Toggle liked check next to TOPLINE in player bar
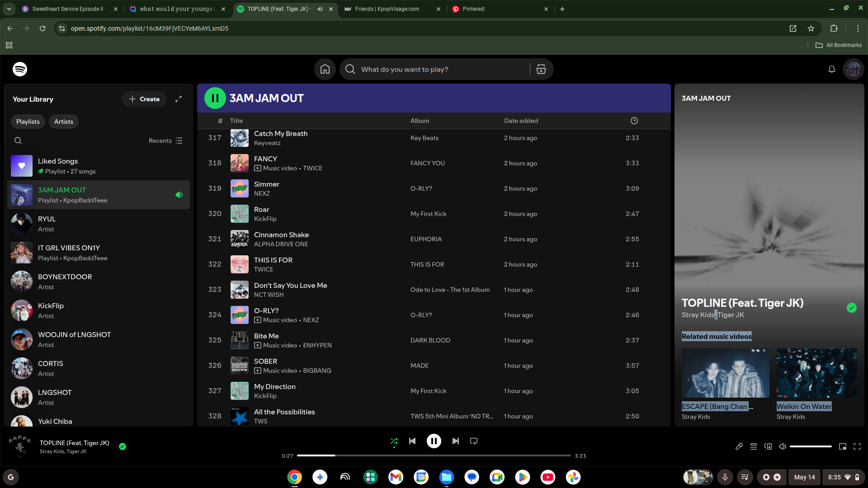 click(123, 446)
